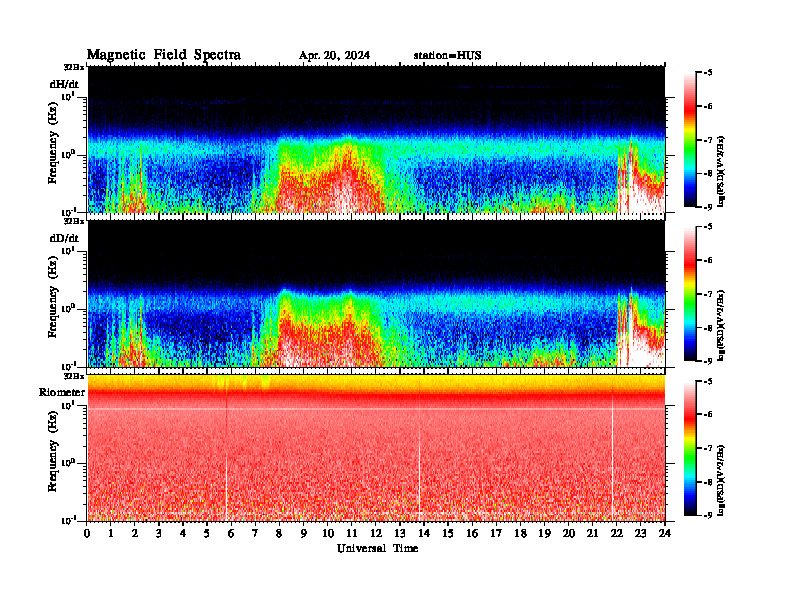Click hour "19" on the Universal Time axis

(544, 533)
